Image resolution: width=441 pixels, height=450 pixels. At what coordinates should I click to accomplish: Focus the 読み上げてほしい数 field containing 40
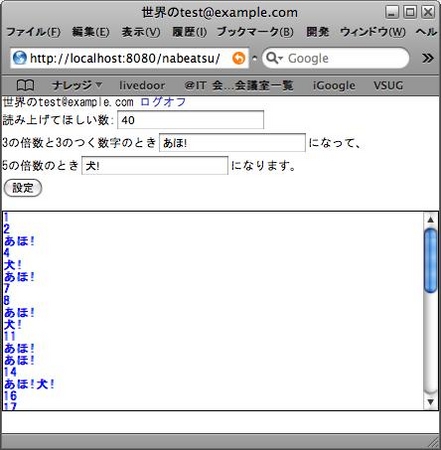[x=190, y=120]
